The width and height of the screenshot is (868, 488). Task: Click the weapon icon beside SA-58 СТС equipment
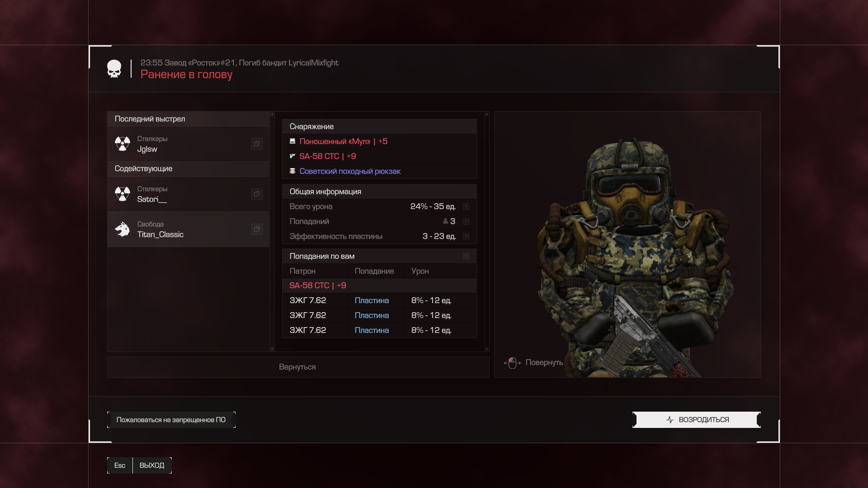point(292,156)
